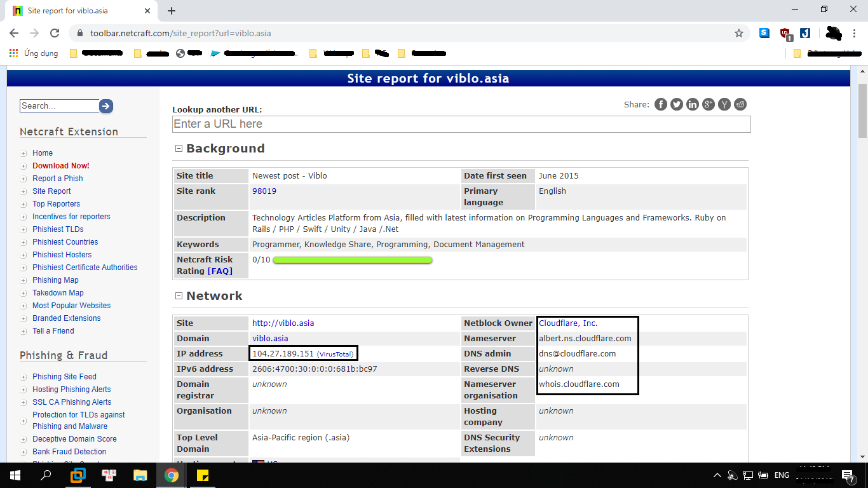This screenshot has height=488, width=868.
Task: Share the report on Reddit
Action: (x=740, y=104)
